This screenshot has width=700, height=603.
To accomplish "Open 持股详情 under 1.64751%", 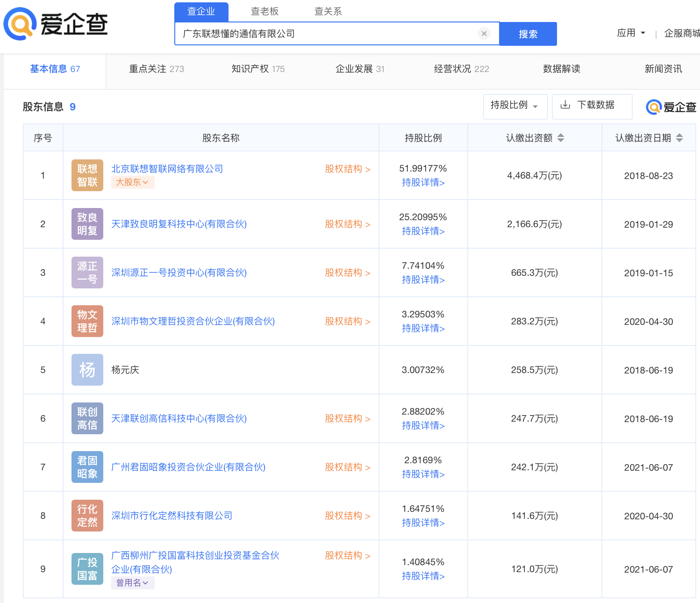I will [x=423, y=523].
